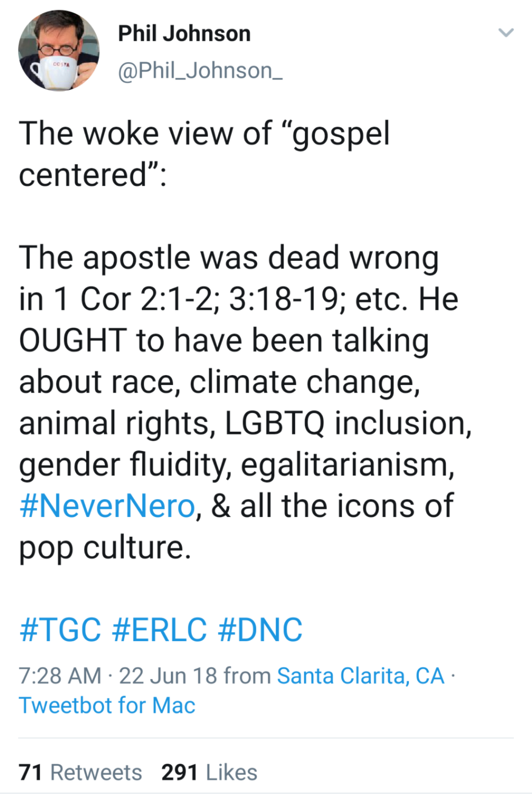Open the #NeverNero hashtag
Screen dimensions: 532x796
coord(107,506)
